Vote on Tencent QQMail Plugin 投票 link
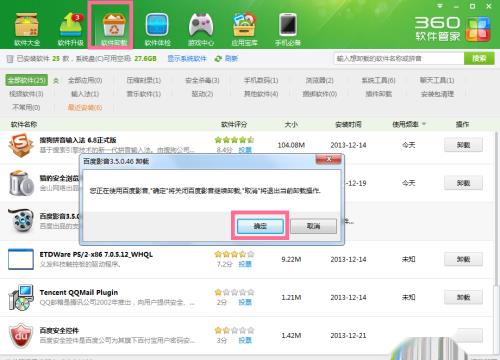 coord(245,302)
